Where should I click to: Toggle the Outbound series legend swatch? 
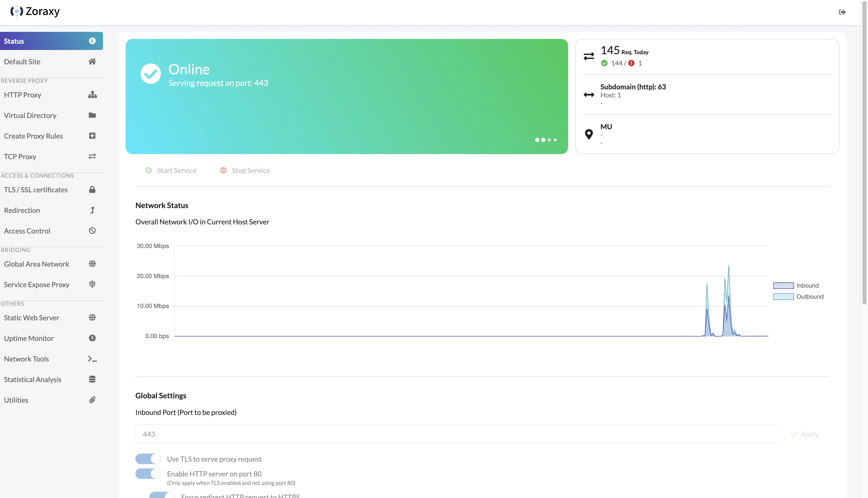[783, 296]
